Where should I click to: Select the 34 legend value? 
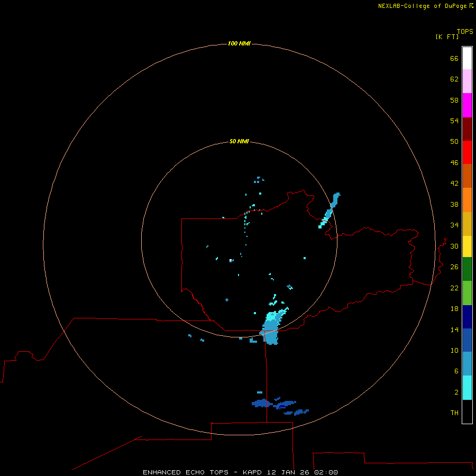[454, 225]
